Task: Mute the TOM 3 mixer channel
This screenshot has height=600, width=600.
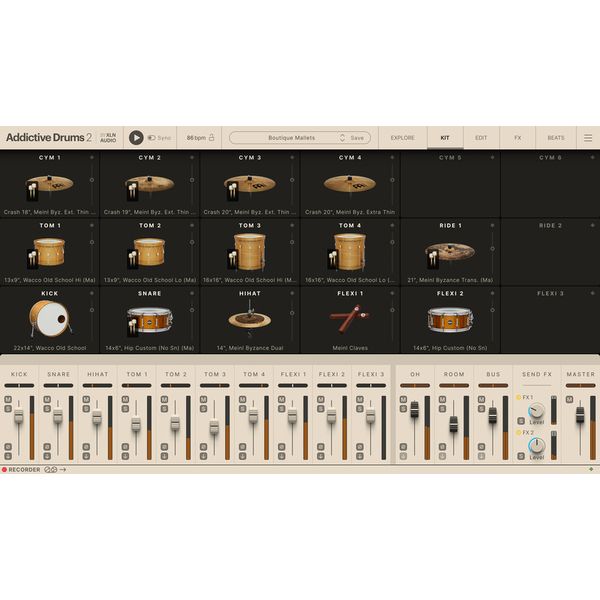Action: 203,399
